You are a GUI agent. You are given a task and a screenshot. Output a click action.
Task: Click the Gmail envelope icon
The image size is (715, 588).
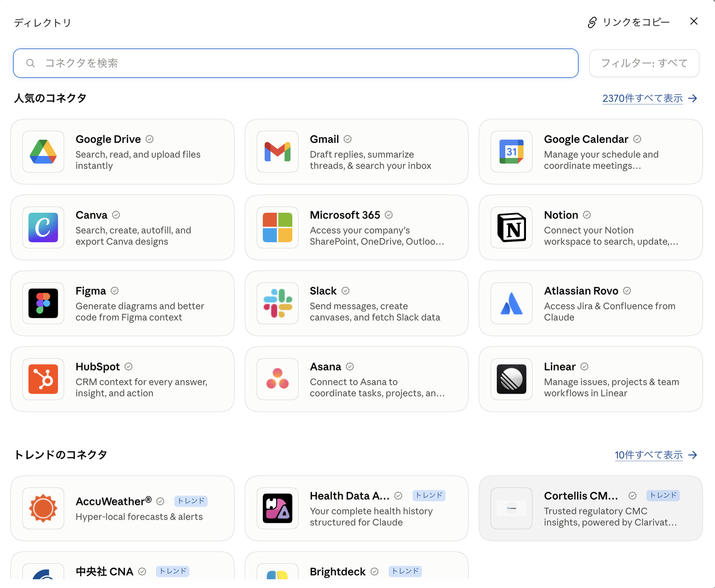pyautogui.click(x=278, y=151)
